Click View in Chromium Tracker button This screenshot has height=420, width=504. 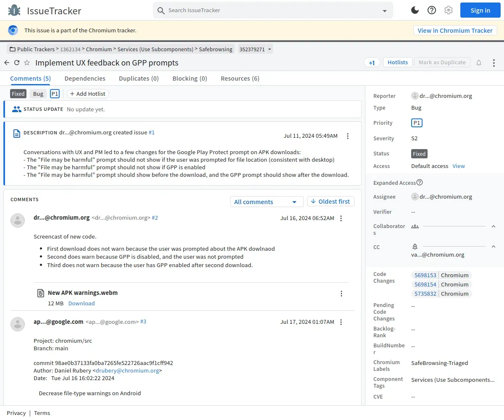point(455,30)
